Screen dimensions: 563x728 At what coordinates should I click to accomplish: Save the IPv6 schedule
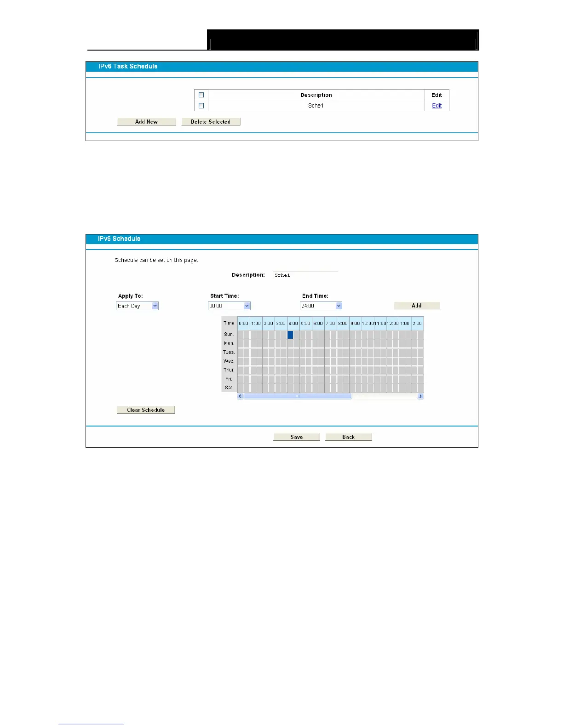pos(297,437)
